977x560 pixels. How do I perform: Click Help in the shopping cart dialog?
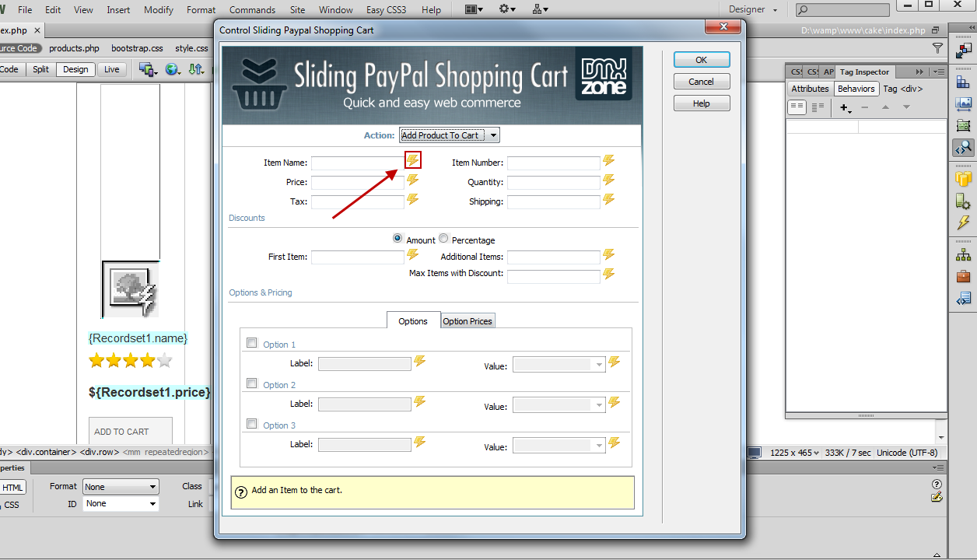point(702,103)
